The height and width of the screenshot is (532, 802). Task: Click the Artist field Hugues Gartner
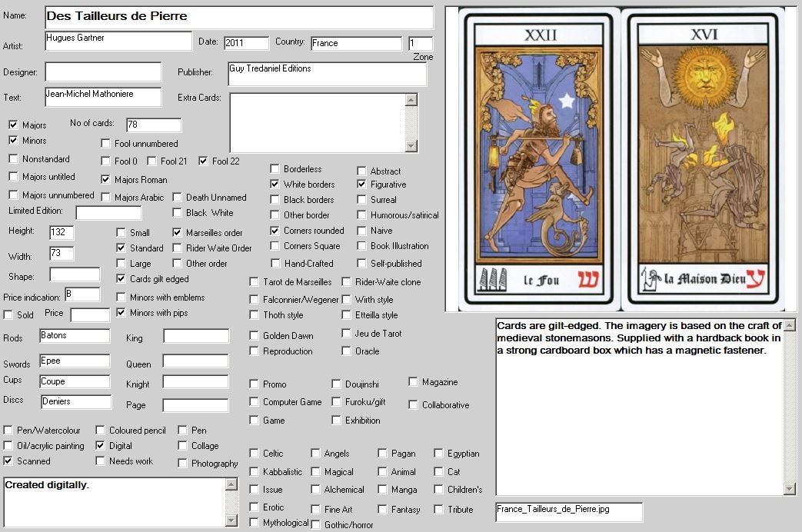point(118,41)
